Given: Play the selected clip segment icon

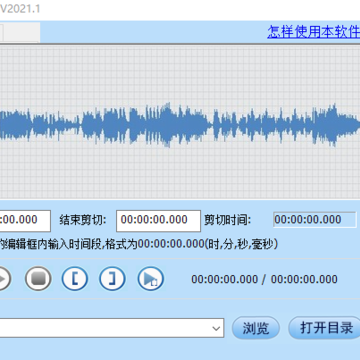Looking at the screenshot, I should pyautogui.click(x=151, y=279).
